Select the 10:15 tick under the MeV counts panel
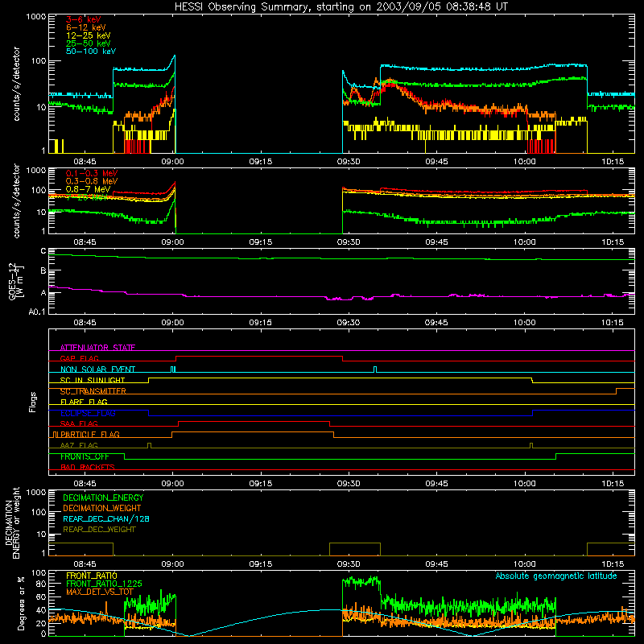 click(x=613, y=242)
